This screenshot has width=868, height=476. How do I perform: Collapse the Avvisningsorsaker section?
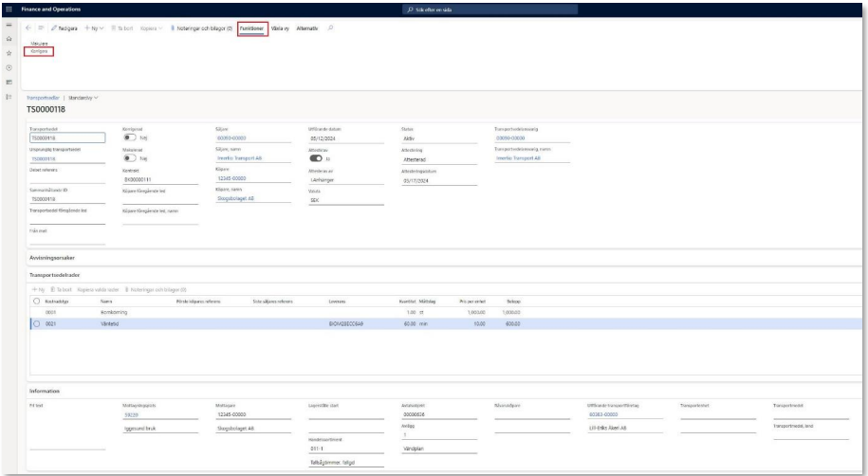click(x=53, y=257)
